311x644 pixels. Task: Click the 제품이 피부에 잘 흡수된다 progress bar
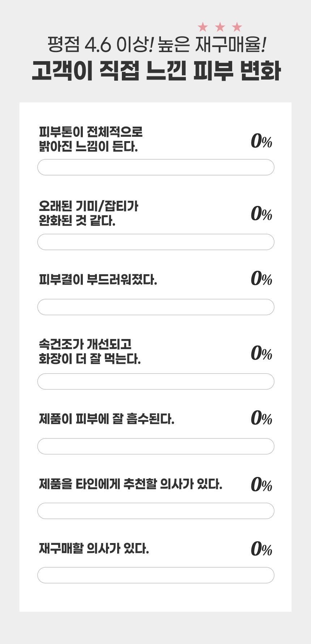[x=156, y=446]
